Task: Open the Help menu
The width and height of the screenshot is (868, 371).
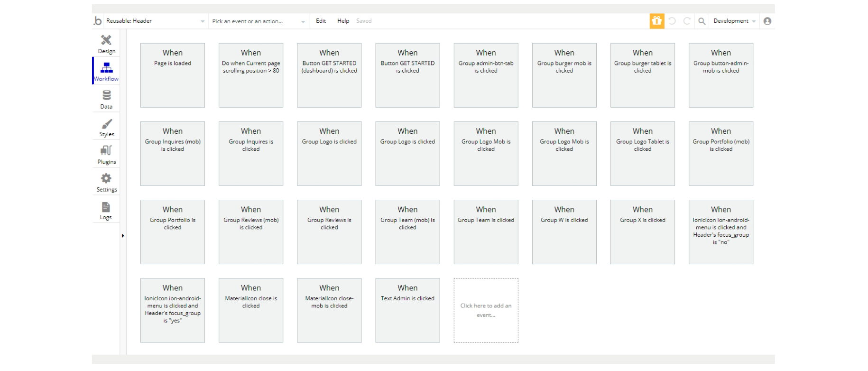Action: pyautogui.click(x=343, y=21)
